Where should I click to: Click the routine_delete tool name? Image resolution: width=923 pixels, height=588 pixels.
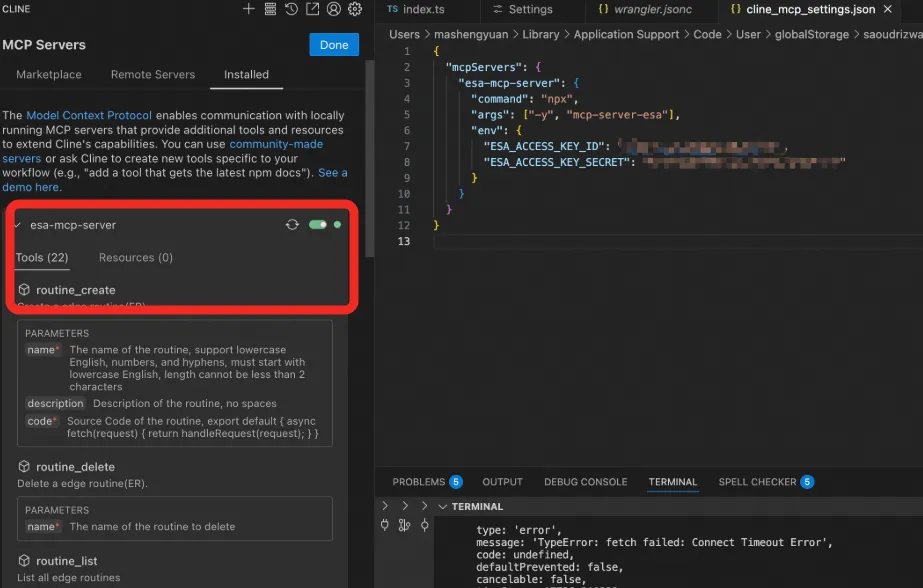point(75,467)
